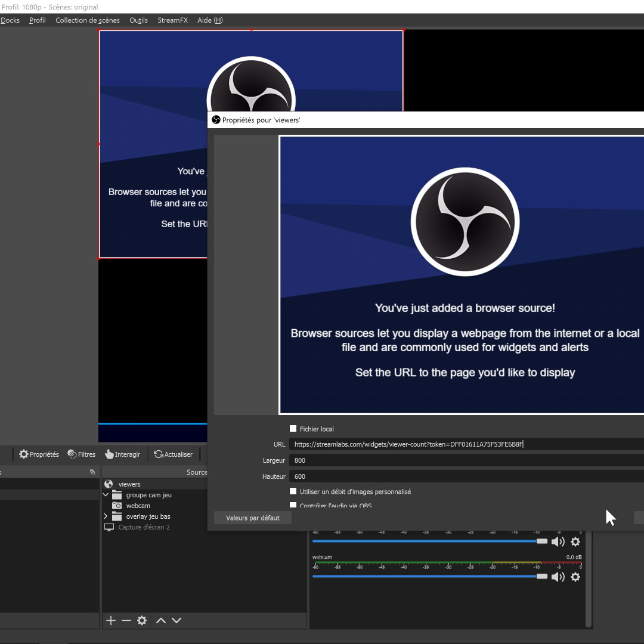Open webcam audio settings gear icon

click(x=575, y=577)
